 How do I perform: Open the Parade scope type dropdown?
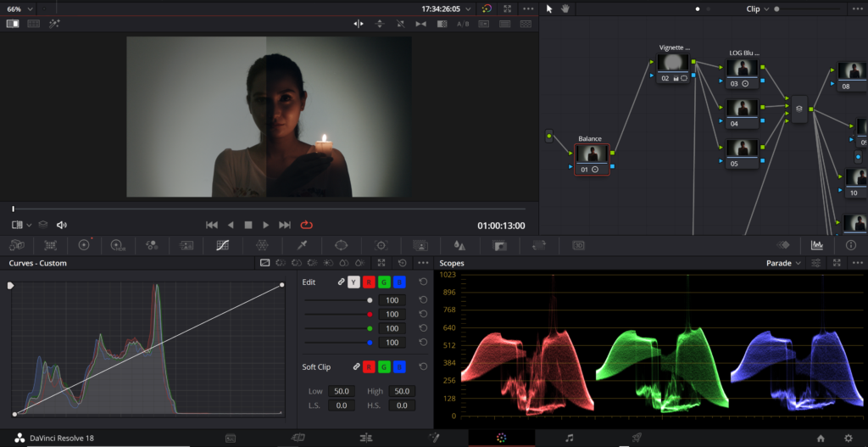pyautogui.click(x=784, y=263)
